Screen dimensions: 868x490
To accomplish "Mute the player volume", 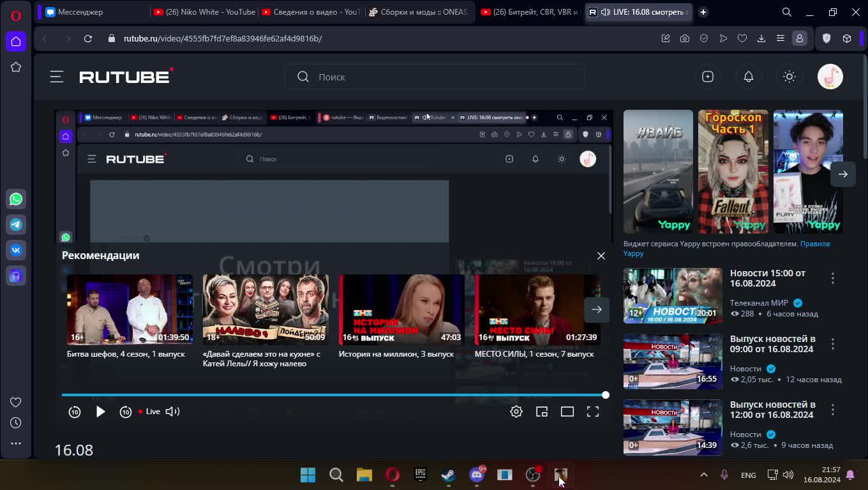I will point(172,412).
